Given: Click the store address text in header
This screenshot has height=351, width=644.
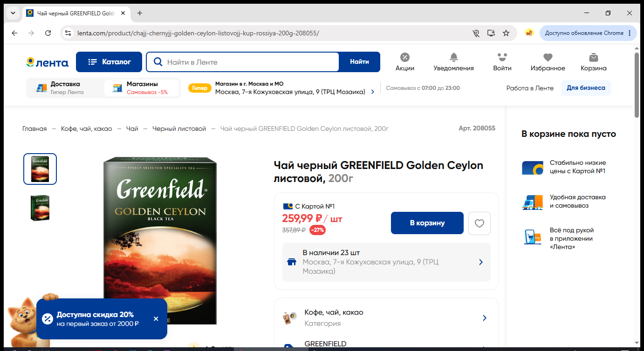Looking at the screenshot, I should click(x=290, y=92).
